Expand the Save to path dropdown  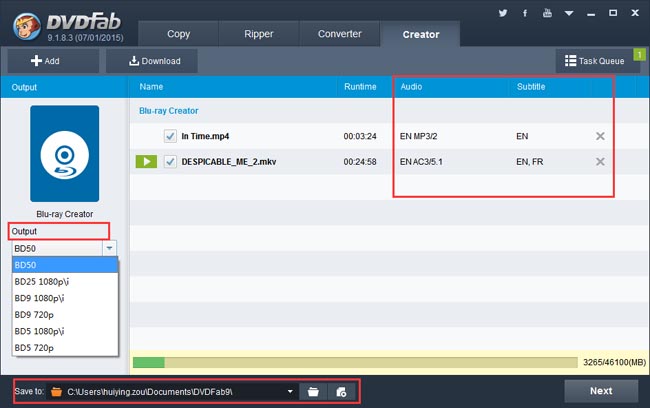tap(291, 392)
